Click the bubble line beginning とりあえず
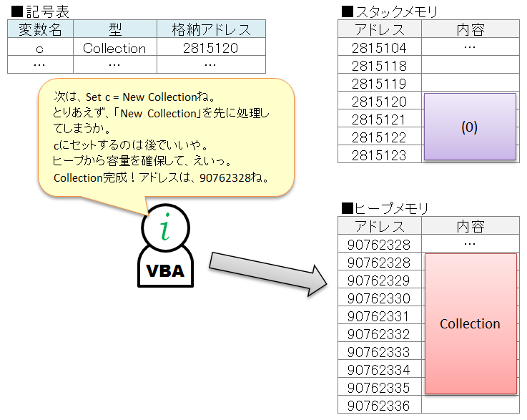527x420 pixels. coord(161,113)
